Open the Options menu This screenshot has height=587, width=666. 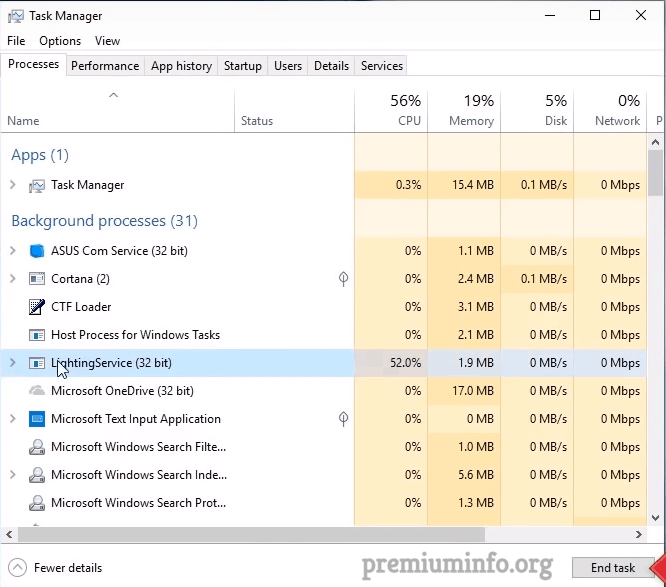tap(60, 41)
